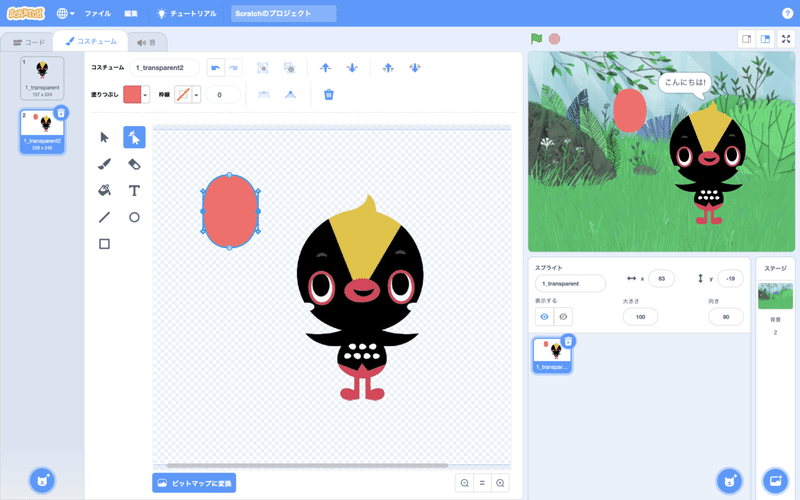
Task: Click the sprite y position field
Action: (731, 279)
